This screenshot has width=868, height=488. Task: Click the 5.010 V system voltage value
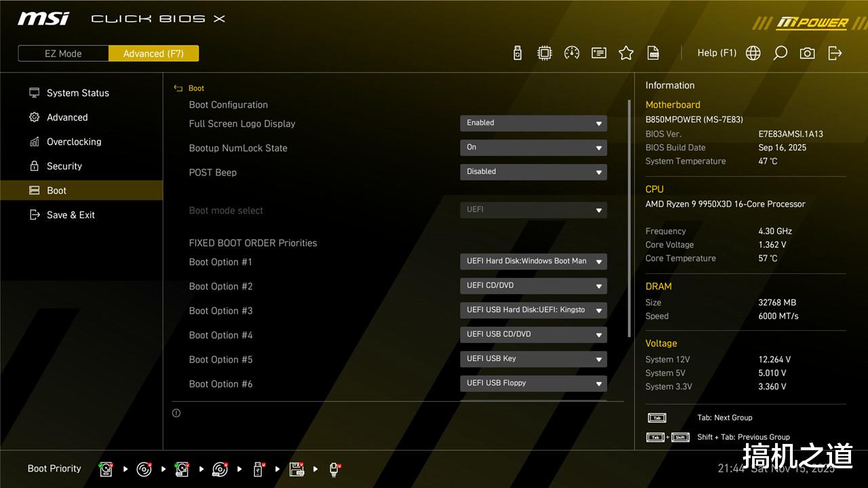coord(772,373)
